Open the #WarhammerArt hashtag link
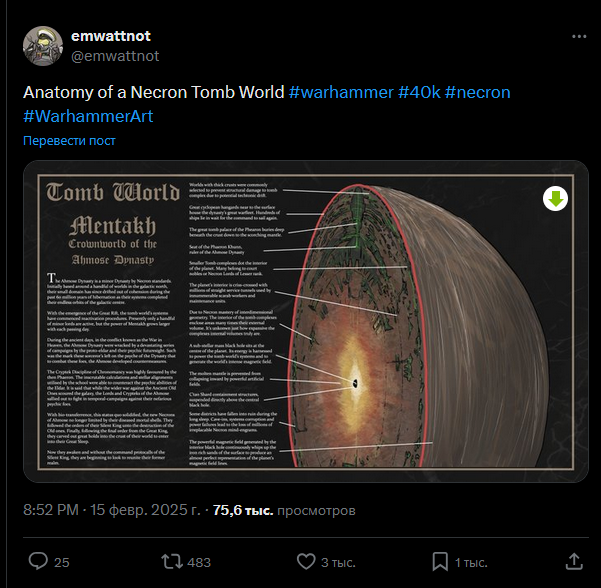The width and height of the screenshot is (601, 588). tap(88, 116)
